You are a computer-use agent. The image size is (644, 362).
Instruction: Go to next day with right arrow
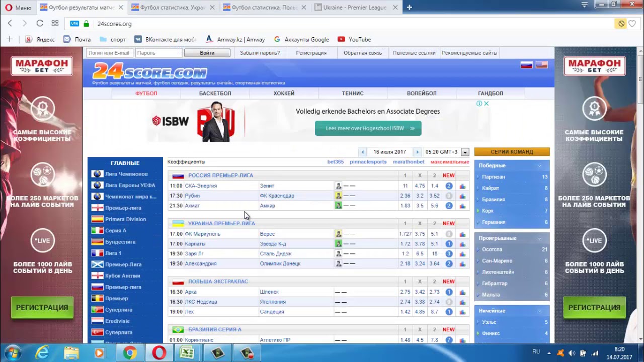pyautogui.click(x=417, y=152)
